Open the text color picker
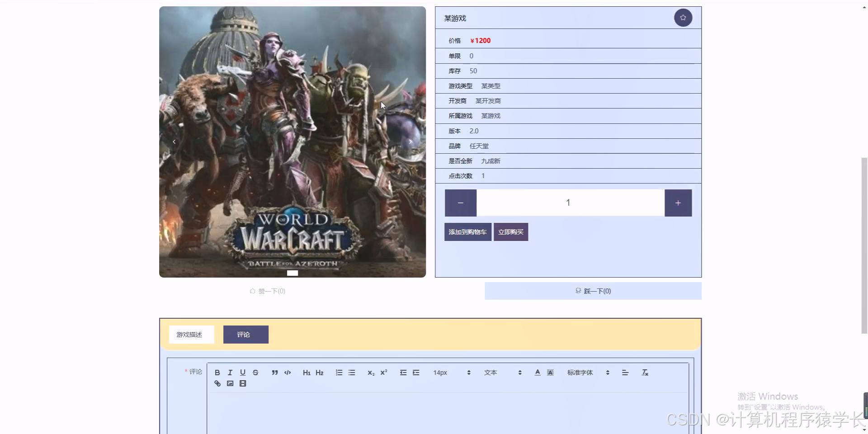The image size is (868, 434). [538, 373]
